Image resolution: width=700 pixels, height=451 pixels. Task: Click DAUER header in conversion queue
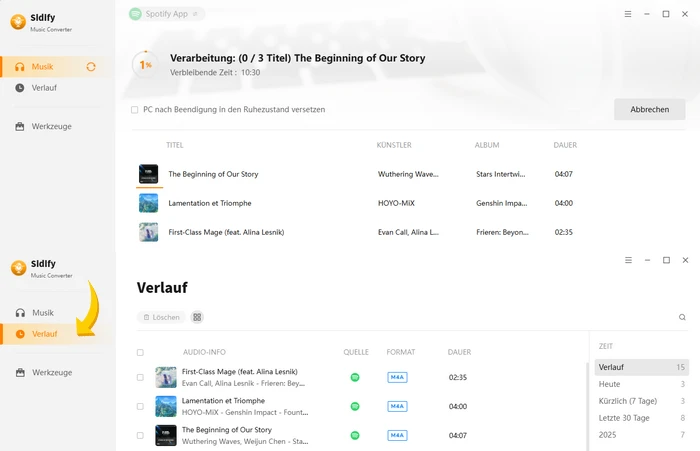click(565, 145)
